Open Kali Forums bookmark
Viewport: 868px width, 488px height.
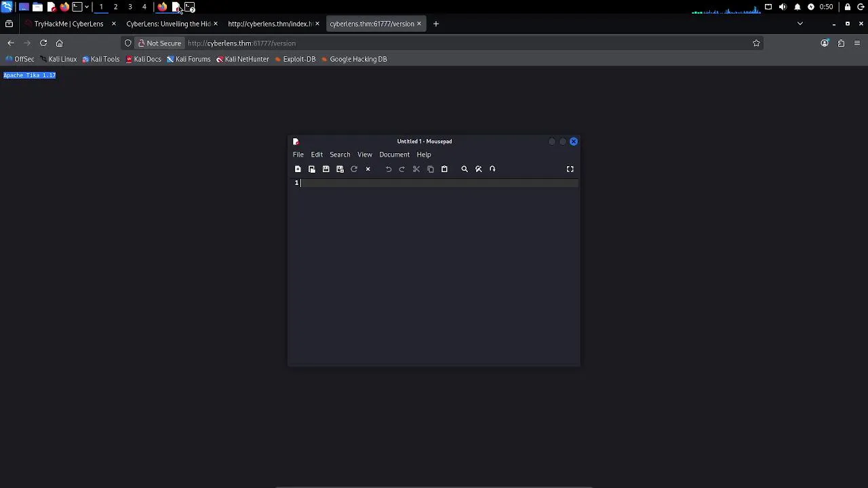point(189,59)
